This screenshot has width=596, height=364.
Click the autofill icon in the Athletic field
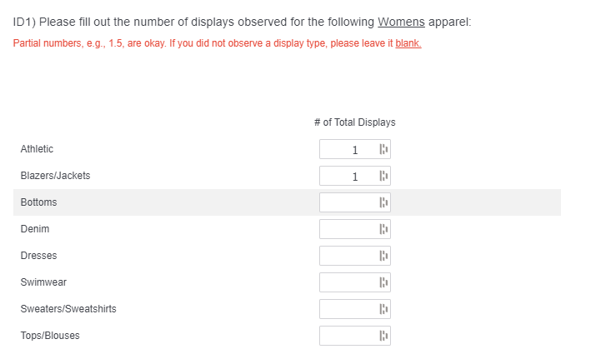[383, 150]
